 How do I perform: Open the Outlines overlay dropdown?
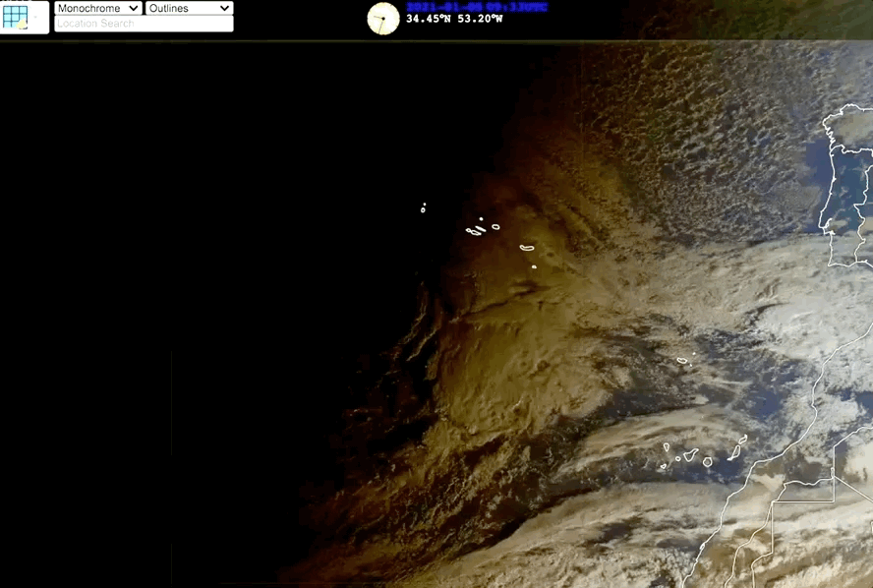pyautogui.click(x=190, y=8)
